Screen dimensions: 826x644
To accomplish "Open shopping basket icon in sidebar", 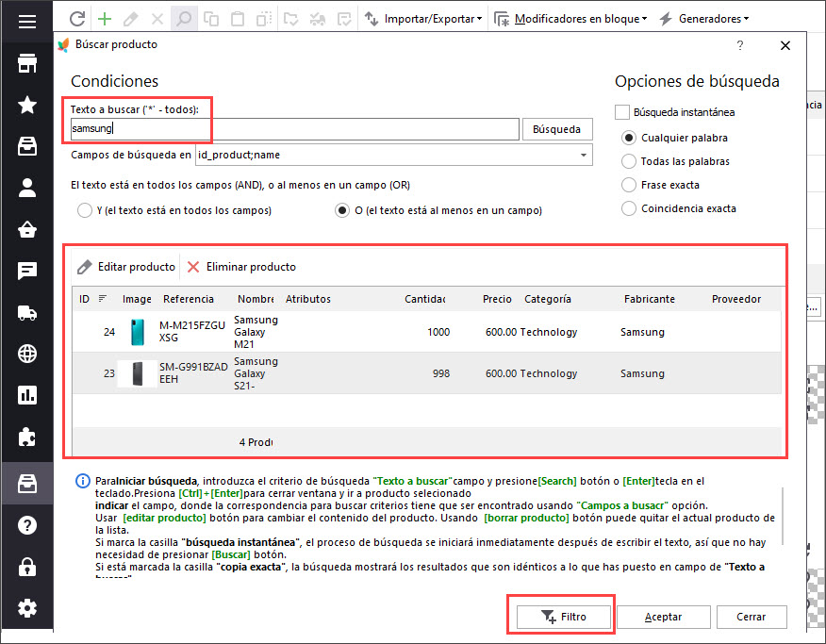I will pyautogui.click(x=26, y=229).
